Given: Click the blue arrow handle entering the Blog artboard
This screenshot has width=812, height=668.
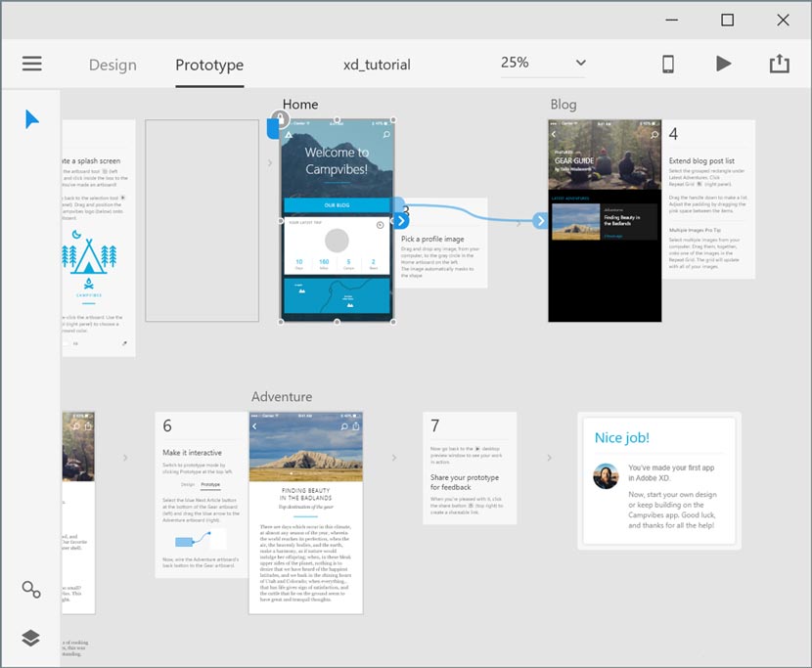Looking at the screenshot, I should tap(541, 221).
